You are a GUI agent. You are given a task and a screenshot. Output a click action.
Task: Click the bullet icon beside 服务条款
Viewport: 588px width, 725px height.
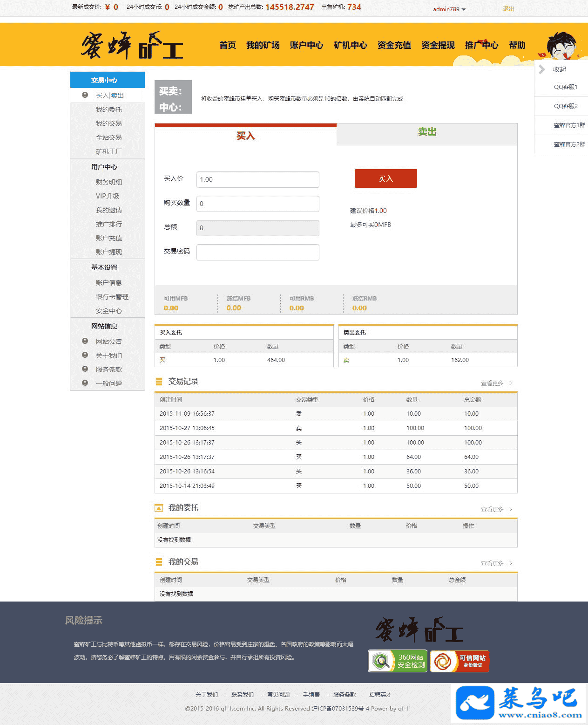point(85,369)
